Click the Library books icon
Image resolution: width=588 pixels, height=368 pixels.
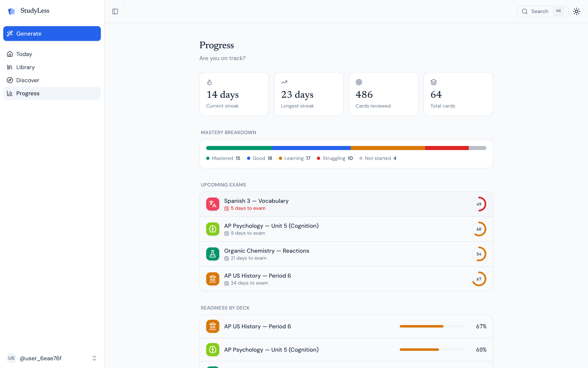point(10,67)
